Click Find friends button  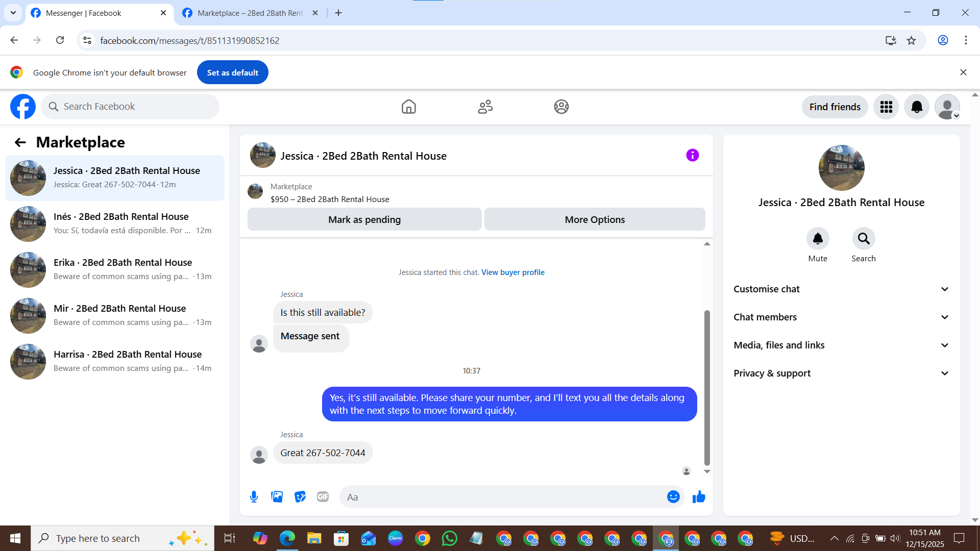pyautogui.click(x=835, y=107)
